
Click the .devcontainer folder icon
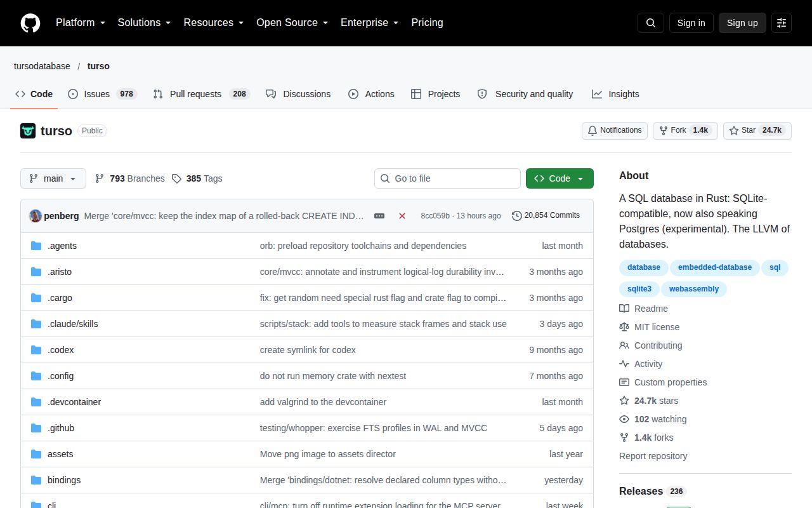coord(36,402)
